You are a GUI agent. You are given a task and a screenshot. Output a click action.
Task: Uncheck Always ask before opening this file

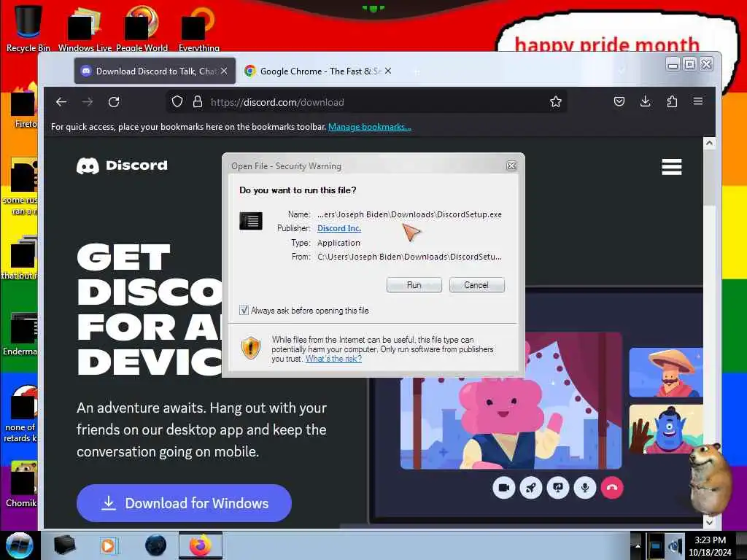(244, 311)
